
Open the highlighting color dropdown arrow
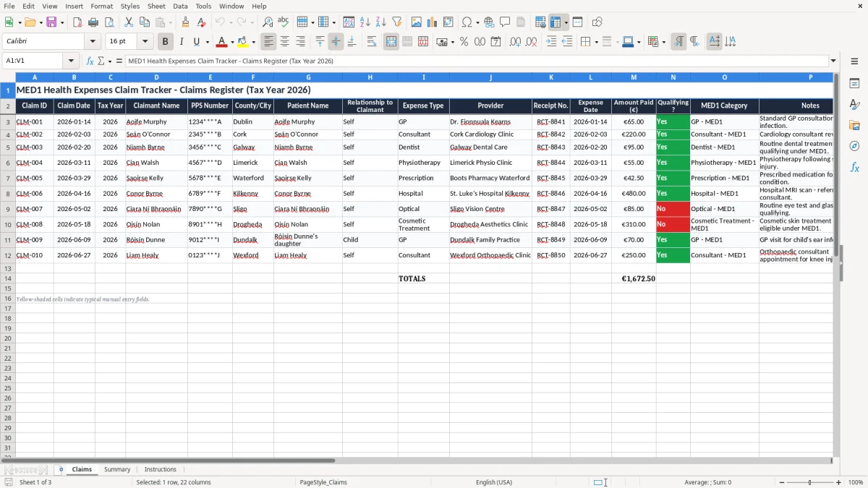click(x=254, y=42)
